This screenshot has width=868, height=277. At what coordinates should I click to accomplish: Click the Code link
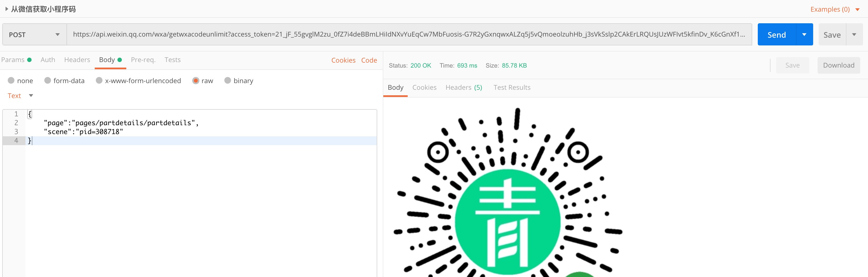[x=369, y=60]
